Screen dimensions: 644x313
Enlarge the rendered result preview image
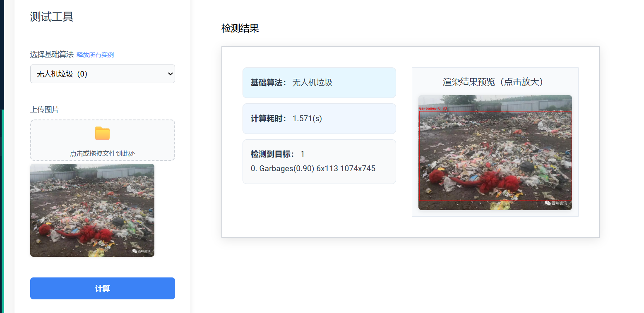(495, 153)
